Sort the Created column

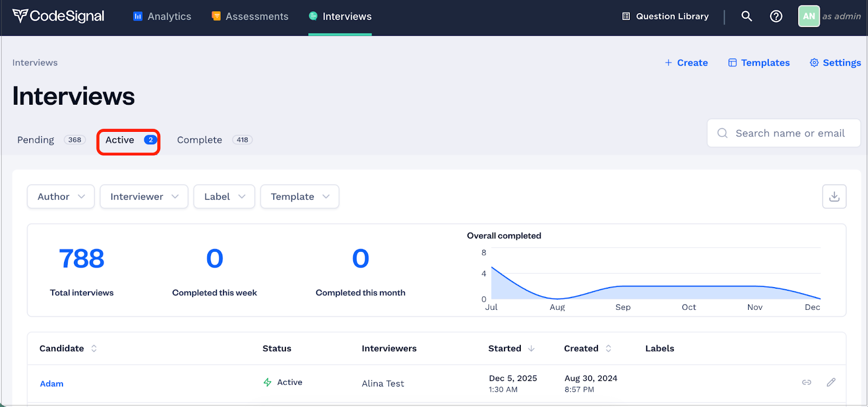[x=608, y=348]
